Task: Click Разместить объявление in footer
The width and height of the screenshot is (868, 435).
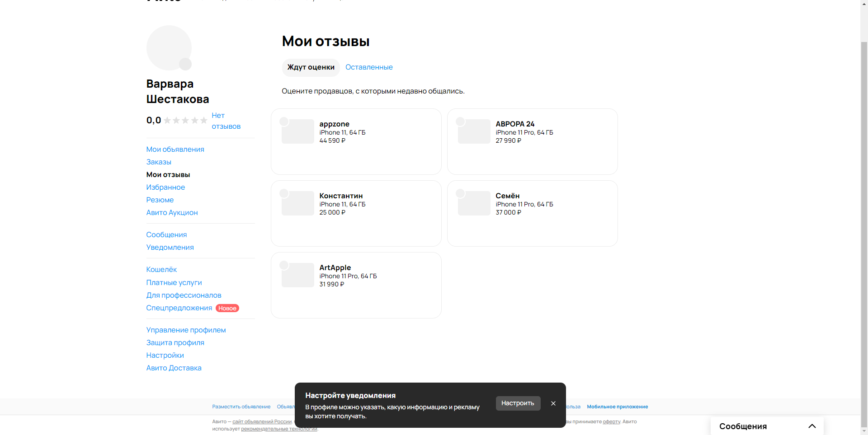Action: [x=241, y=407]
